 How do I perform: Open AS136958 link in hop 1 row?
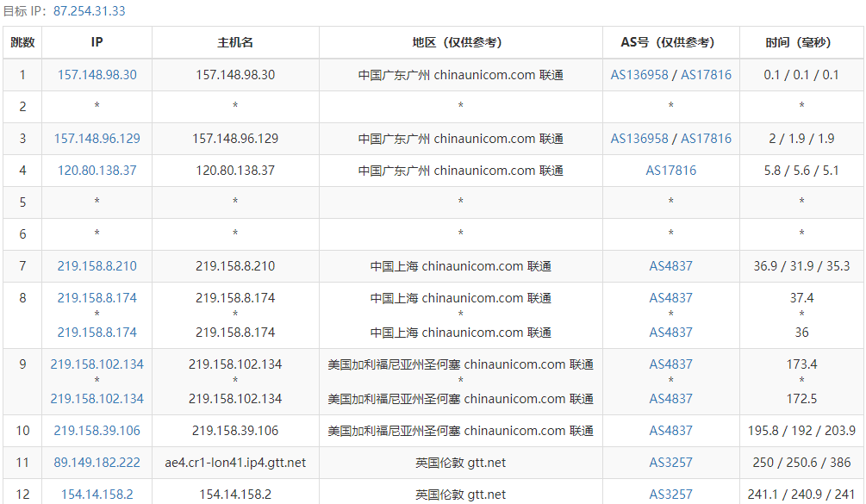[639, 75]
